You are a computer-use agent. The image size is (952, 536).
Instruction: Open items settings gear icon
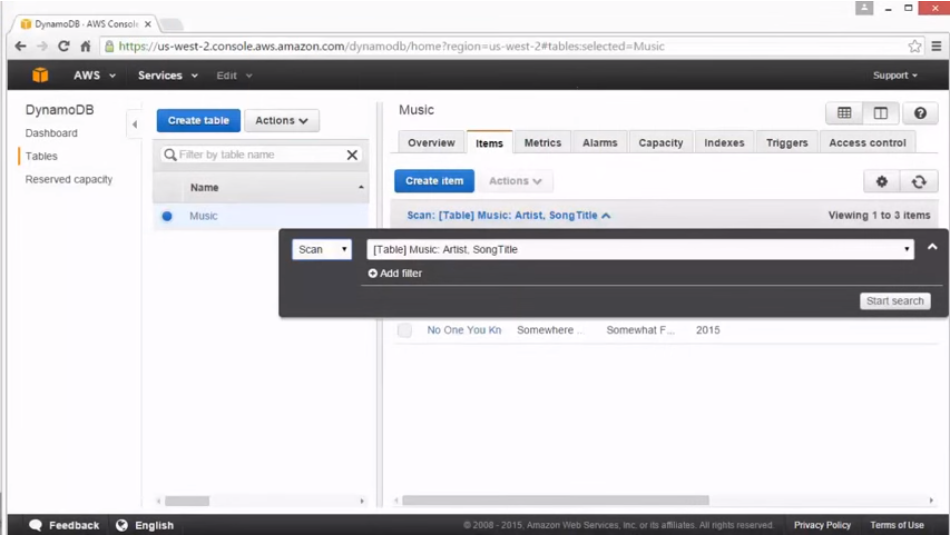[882, 181]
